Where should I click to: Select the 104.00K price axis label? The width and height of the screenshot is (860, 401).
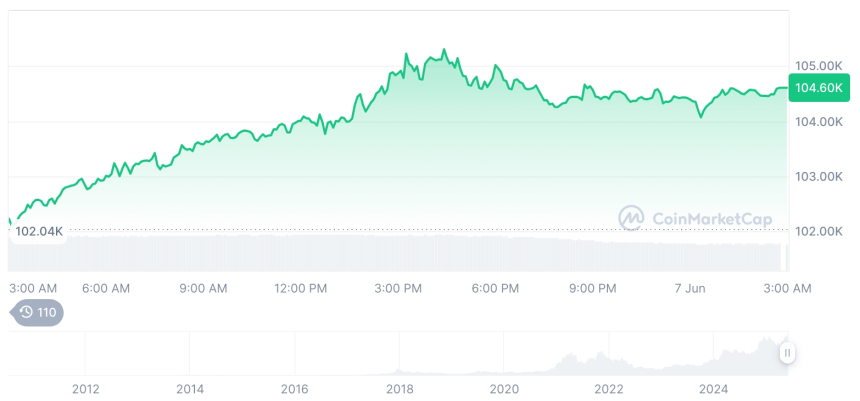818,122
